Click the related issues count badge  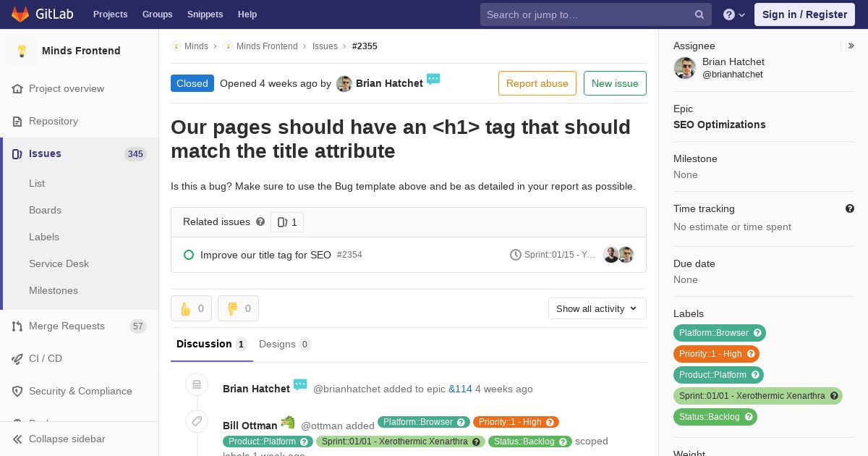[287, 222]
